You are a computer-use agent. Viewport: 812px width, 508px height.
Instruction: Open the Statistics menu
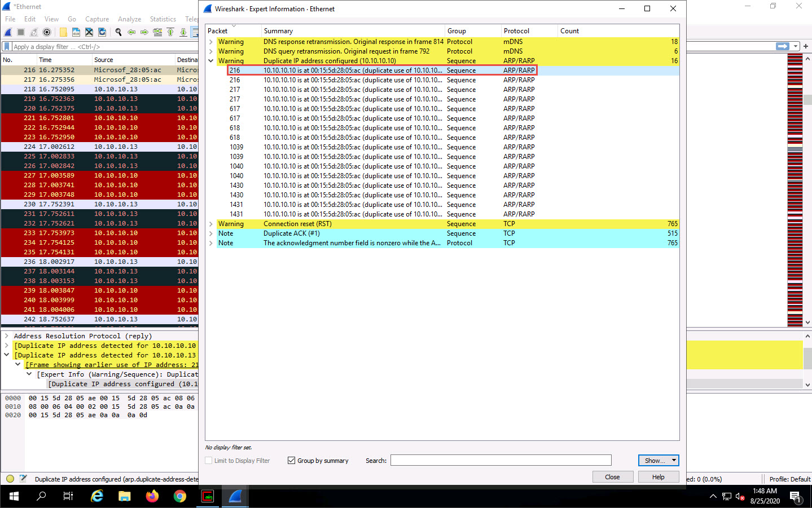(x=163, y=19)
